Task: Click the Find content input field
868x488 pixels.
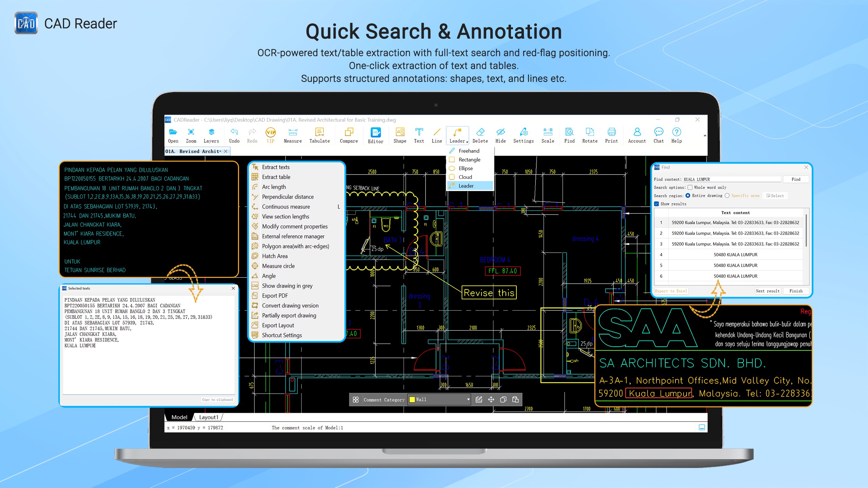Action: coord(732,179)
